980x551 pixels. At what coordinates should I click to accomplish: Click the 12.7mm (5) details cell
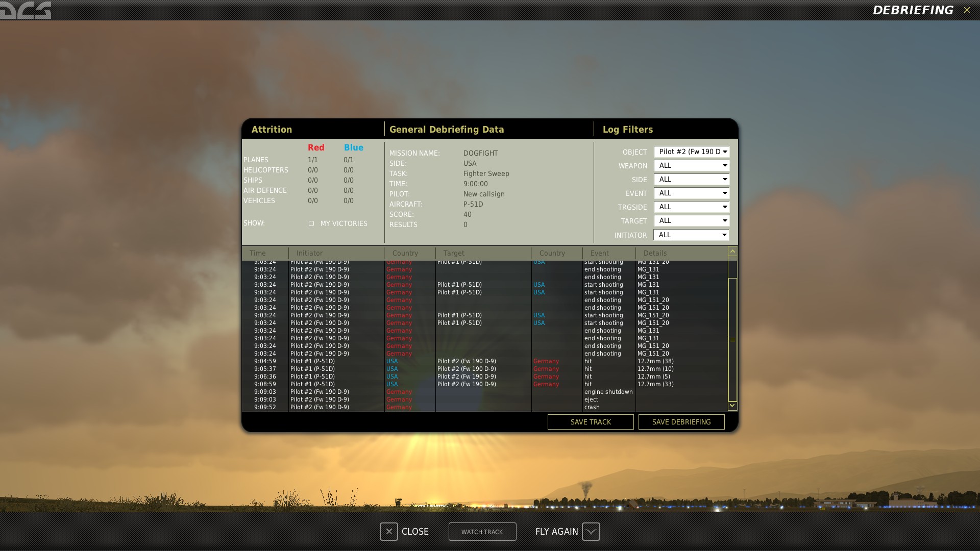654,377
